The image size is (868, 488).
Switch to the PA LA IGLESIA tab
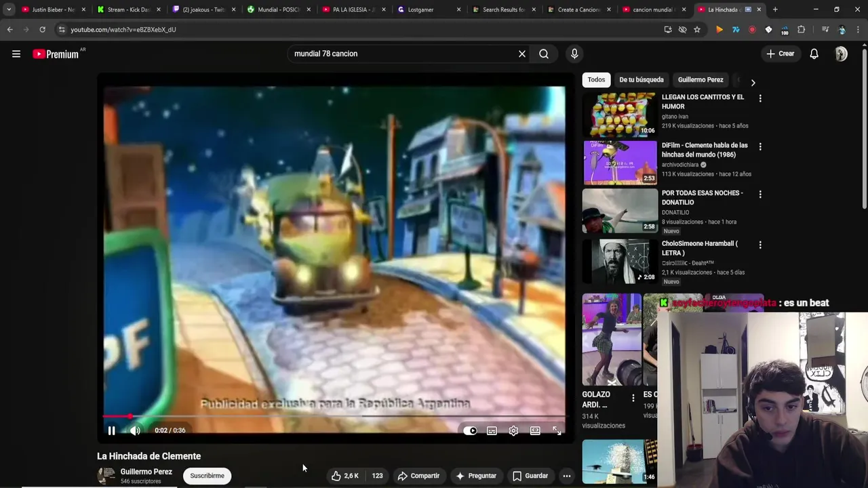[x=353, y=9]
